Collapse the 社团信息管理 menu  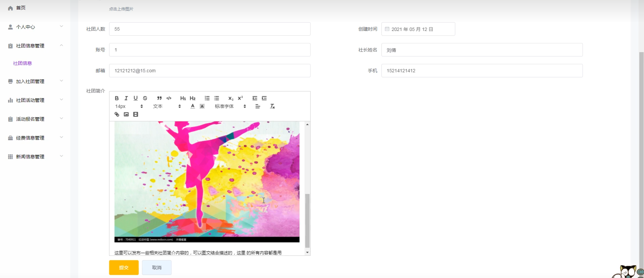[x=35, y=46]
